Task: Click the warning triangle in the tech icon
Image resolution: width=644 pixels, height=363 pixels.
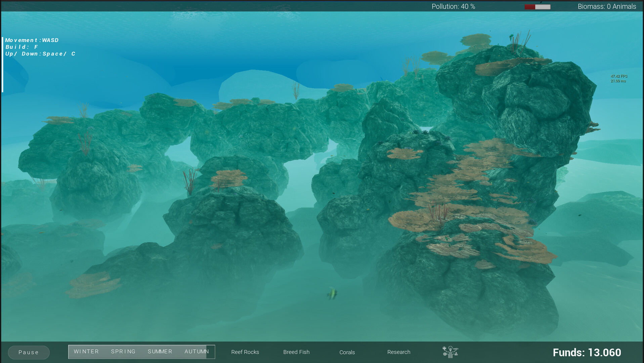Action: click(x=457, y=354)
